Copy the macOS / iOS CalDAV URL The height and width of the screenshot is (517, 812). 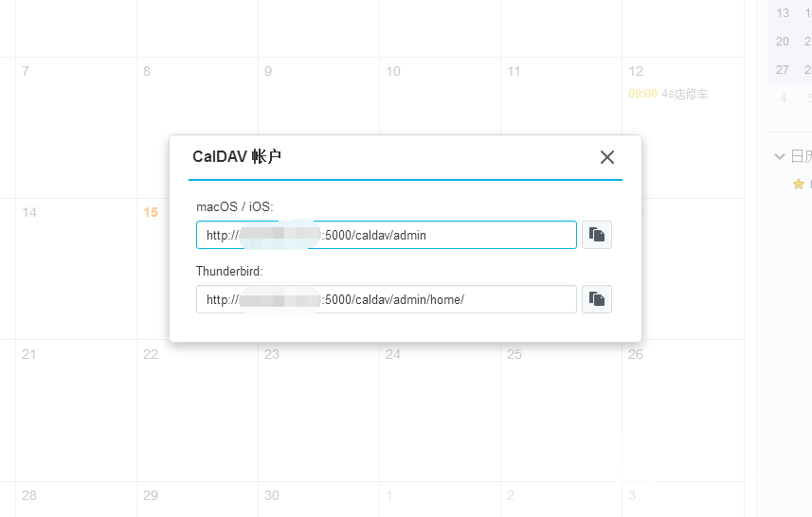pos(597,235)
